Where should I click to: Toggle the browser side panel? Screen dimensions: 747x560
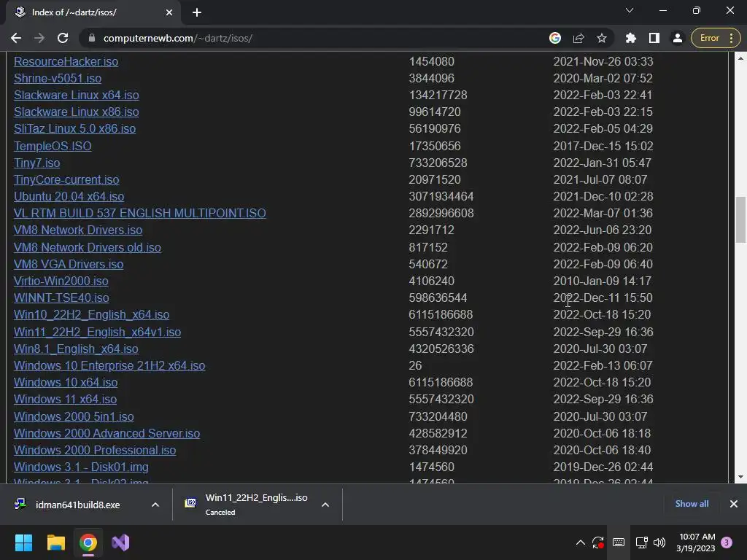click(x=654, y=38)
